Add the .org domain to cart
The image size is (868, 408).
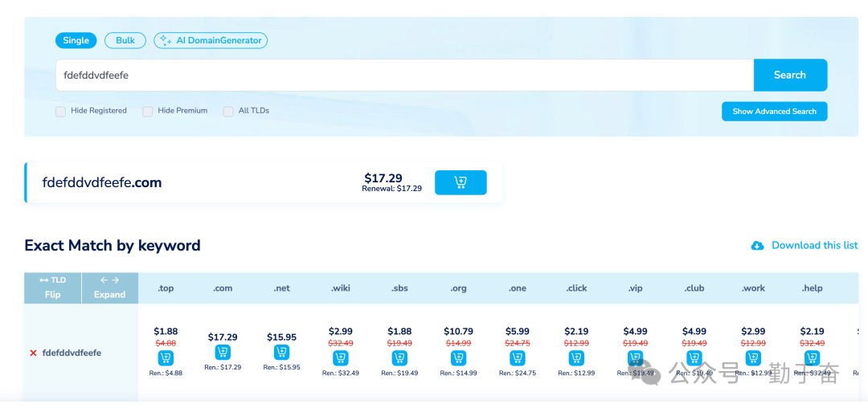(458, 358)
